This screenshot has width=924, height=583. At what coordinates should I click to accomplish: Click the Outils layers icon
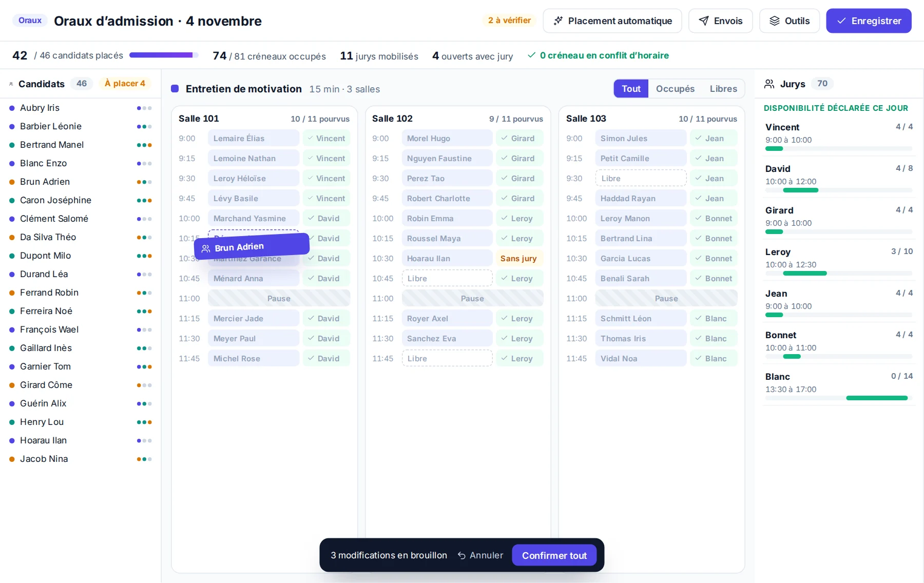coord(775,21)
